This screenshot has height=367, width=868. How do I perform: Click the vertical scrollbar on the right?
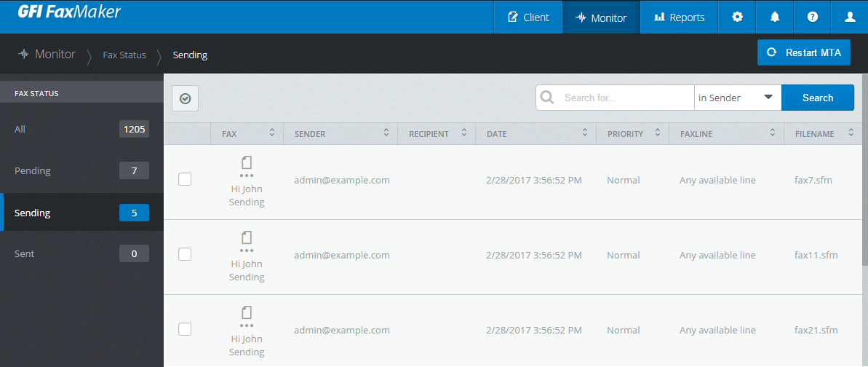pyautogui.click(x=864, y=144)
